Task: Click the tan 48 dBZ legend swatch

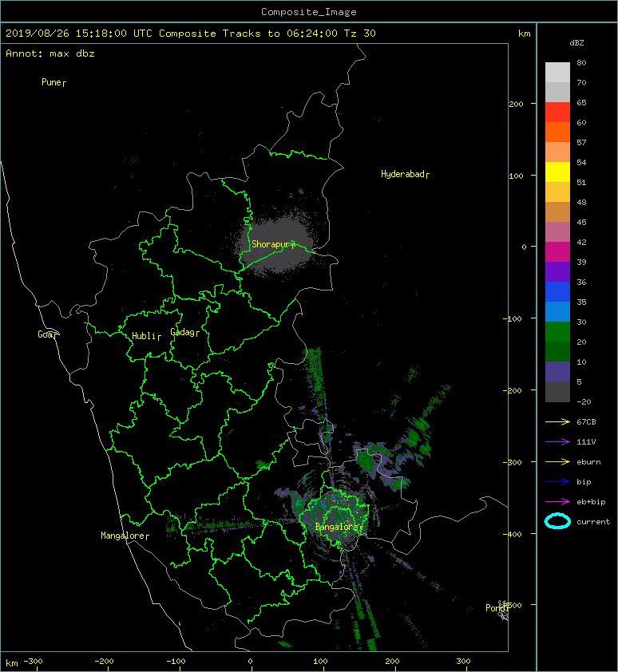Action: point(557,211)
